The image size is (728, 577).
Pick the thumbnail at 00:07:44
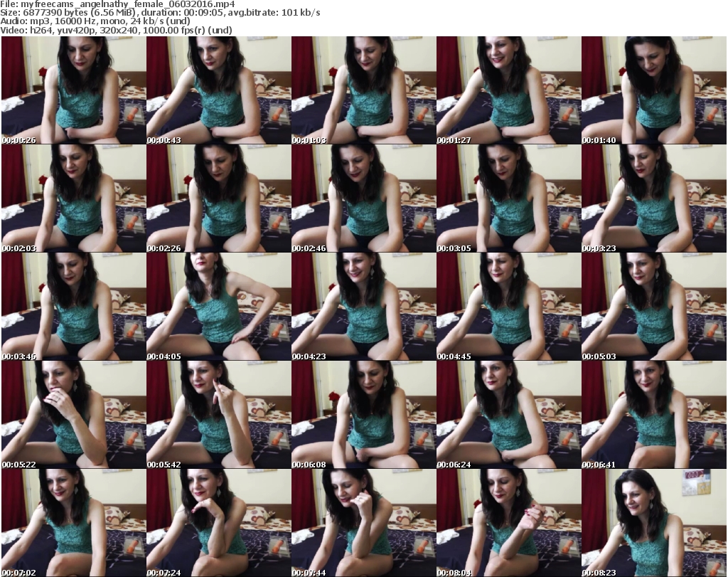(x=363, y=523)
